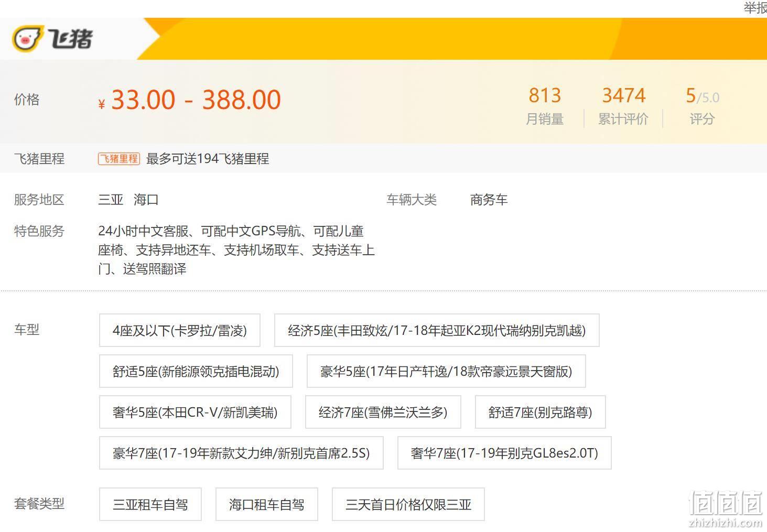Choose 奢华7座(17-19年别克GL8es2.0T) option
The width and height of the screenshot is (767, 532).
[x=504, y=453]
